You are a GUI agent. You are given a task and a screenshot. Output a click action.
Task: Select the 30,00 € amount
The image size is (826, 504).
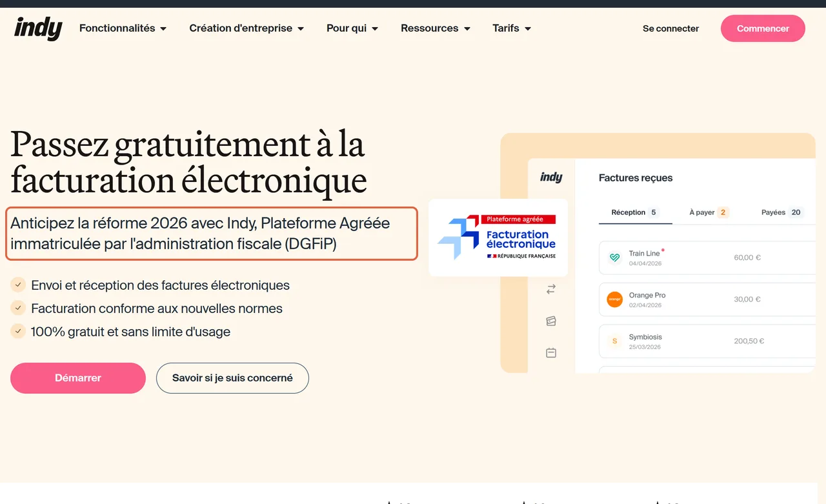click(747, 299)
